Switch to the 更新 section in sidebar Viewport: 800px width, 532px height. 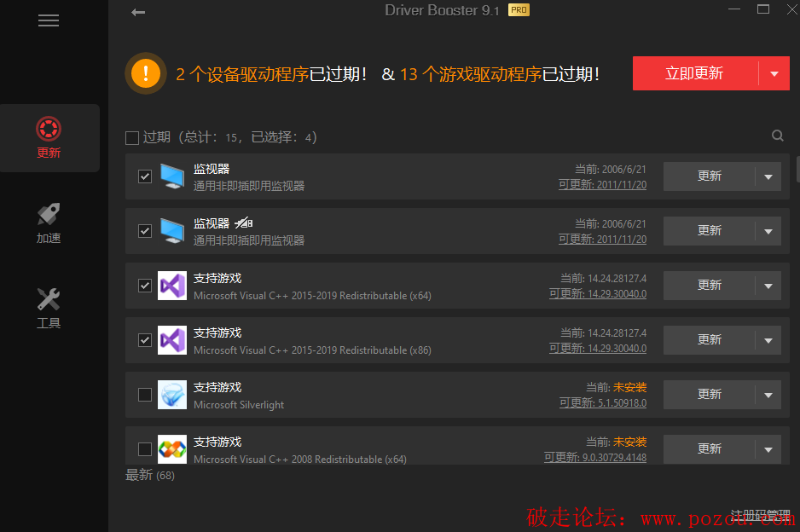point(49,138)
